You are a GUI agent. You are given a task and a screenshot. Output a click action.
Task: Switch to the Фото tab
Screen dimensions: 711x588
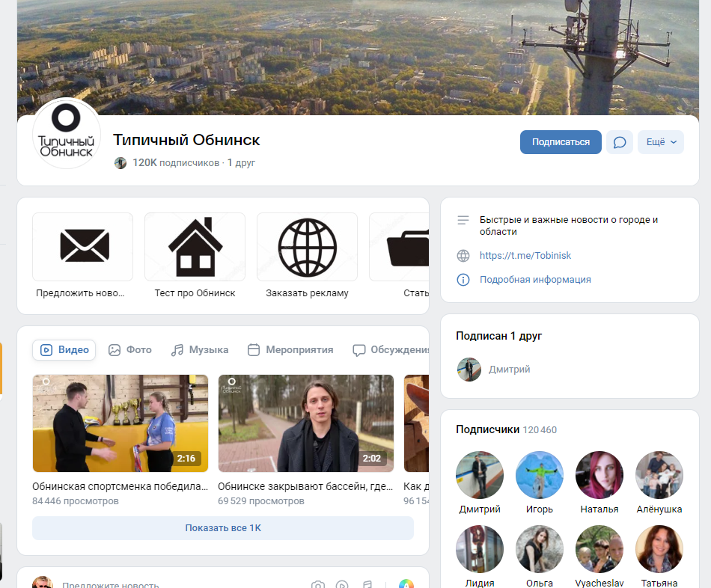pos(130,350)
